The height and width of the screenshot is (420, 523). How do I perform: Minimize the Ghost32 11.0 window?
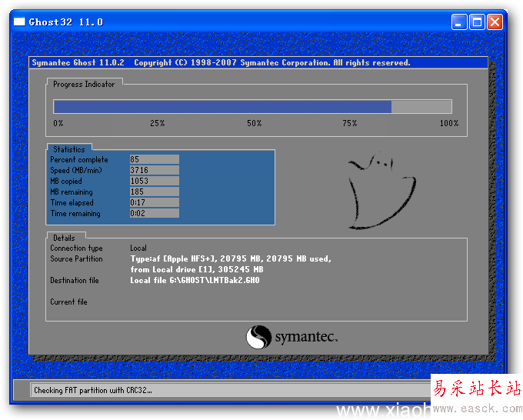coord(459,22)
